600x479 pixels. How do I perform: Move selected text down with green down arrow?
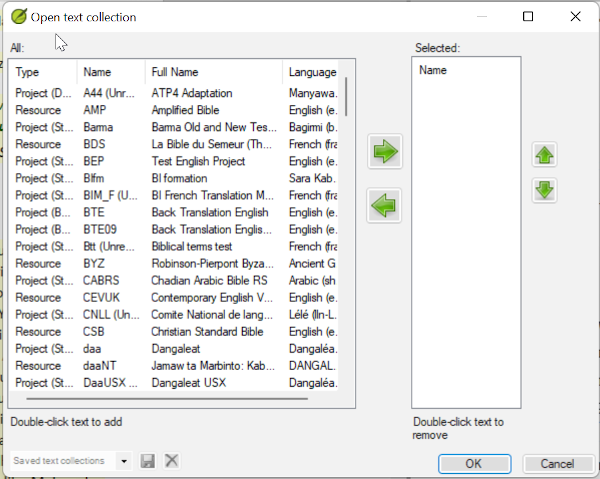tap(544, 190)
